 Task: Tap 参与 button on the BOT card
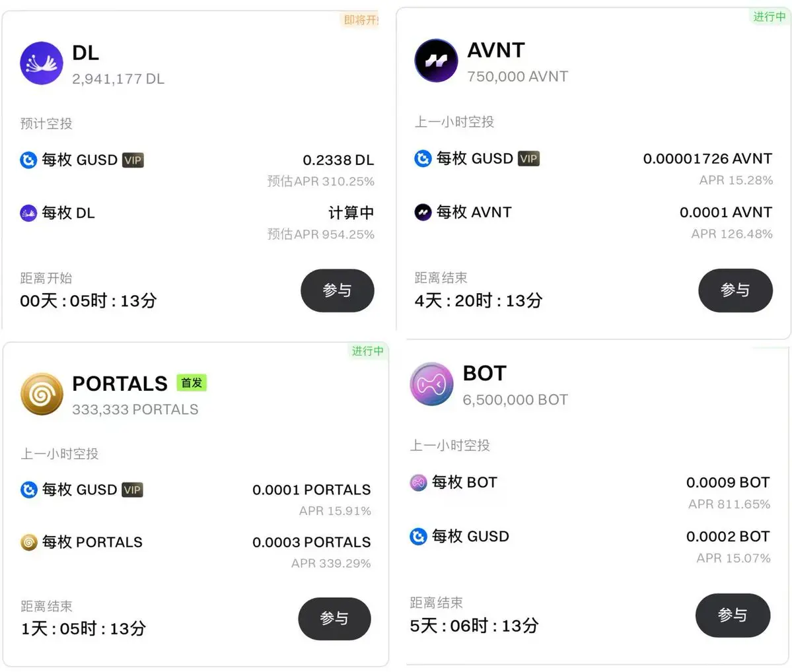point(733,615)
